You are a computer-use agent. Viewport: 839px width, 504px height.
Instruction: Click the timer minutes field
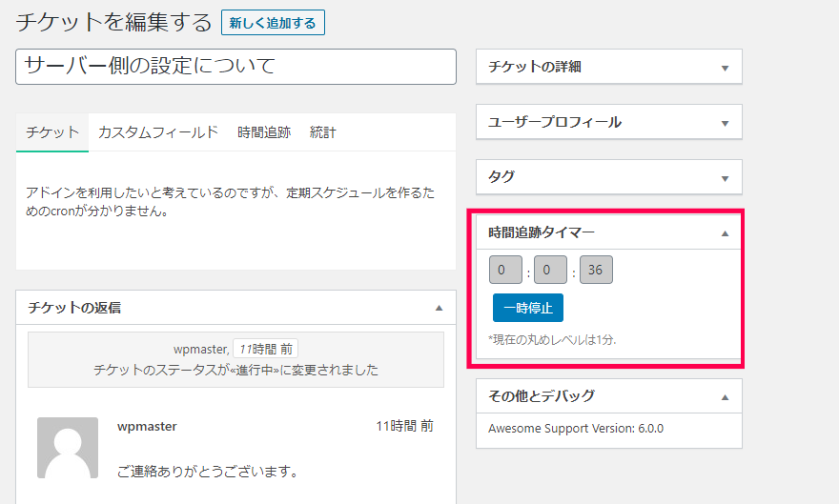click(550, 271)
